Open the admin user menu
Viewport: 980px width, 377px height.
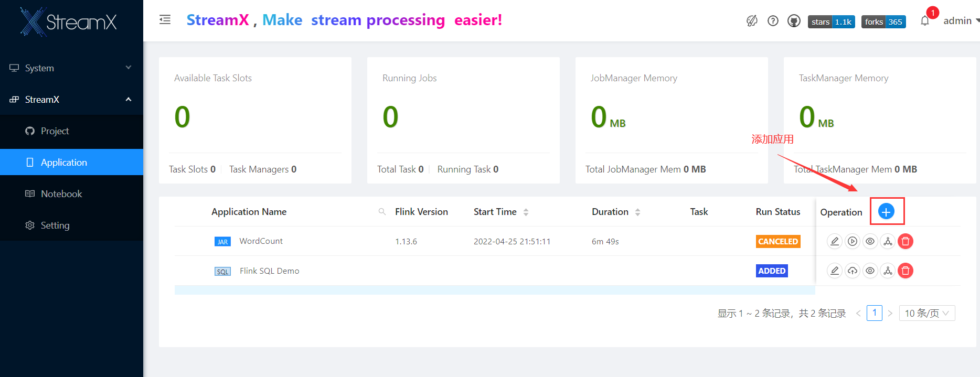pyautogui.click(x=961, y=21)
